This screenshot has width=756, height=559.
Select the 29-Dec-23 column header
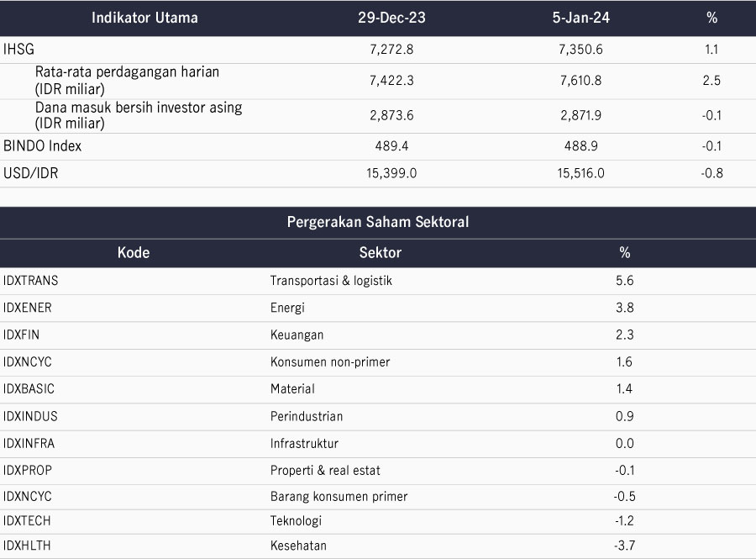[x=391, y=18]
